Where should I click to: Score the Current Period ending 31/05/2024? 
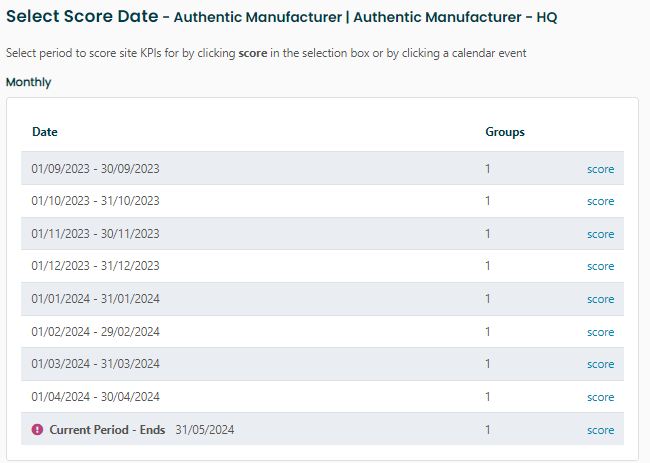pos(600,430)
